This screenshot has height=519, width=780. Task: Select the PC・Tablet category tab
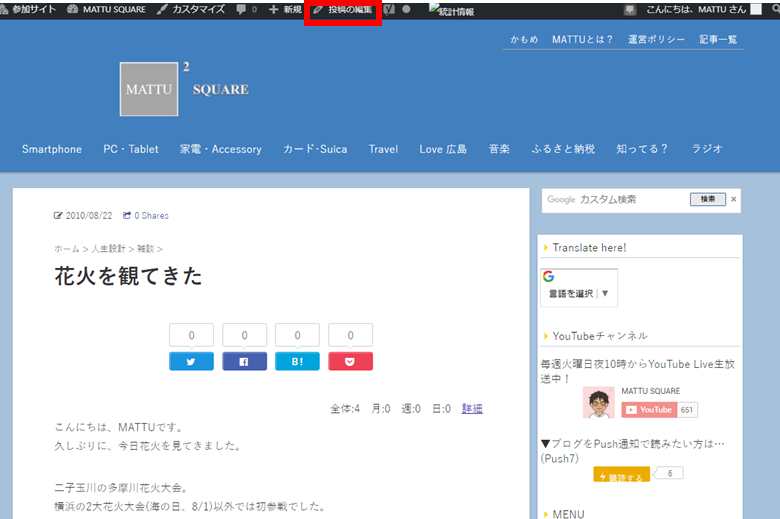point(131,149)
